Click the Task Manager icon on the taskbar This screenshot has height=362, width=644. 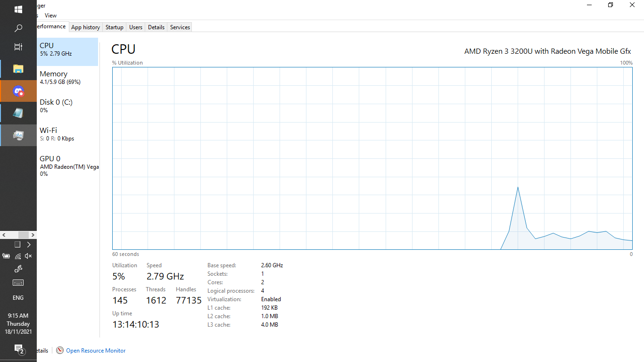point(18,135)
